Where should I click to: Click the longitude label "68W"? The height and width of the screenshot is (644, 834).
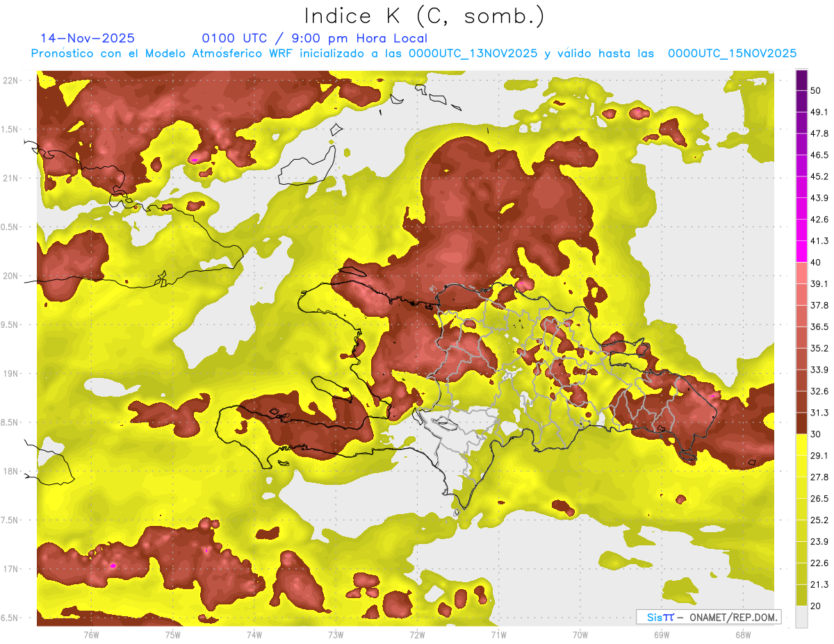(x=742, y=634)
